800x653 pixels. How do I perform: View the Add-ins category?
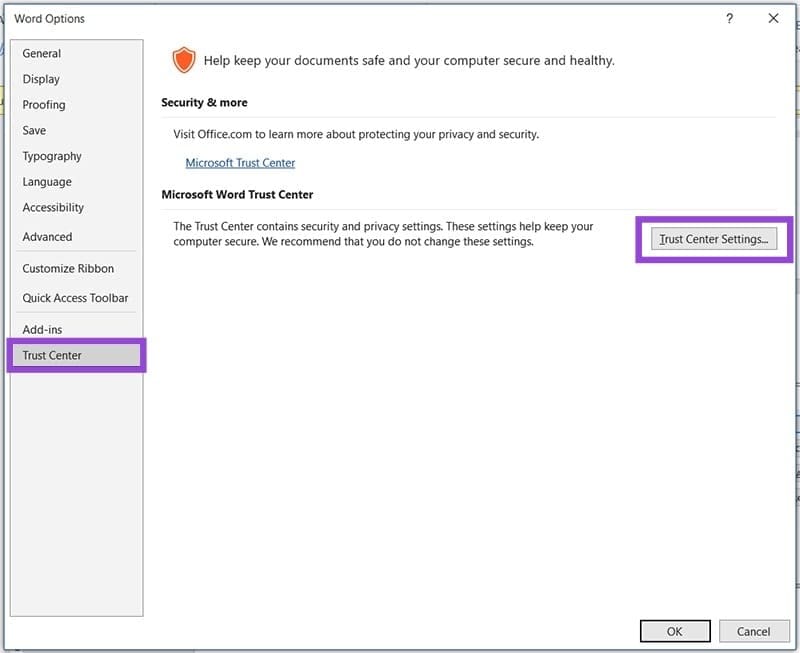click(x=41, y=328)
